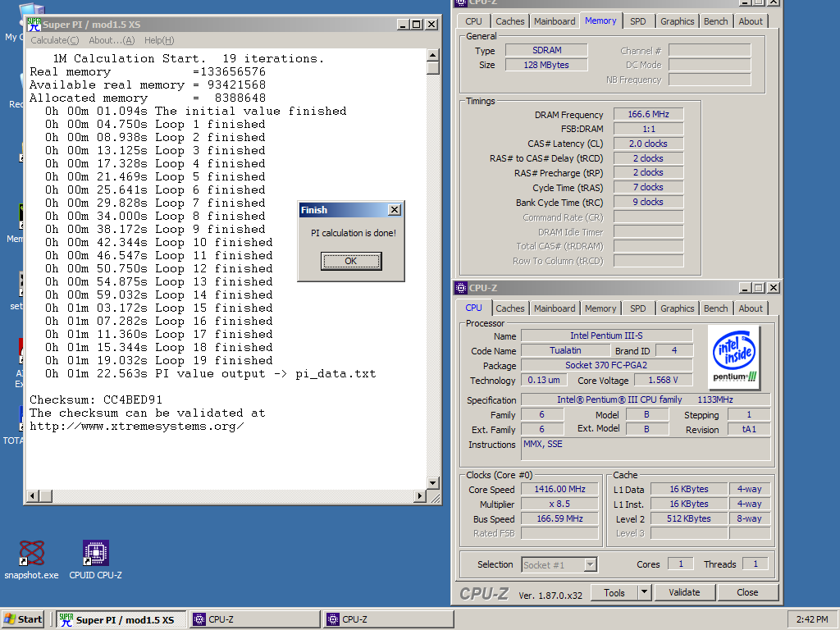Click the 2:42 PM system clock
This screenshot has height=630, width=840.
(x=812, y=619)
